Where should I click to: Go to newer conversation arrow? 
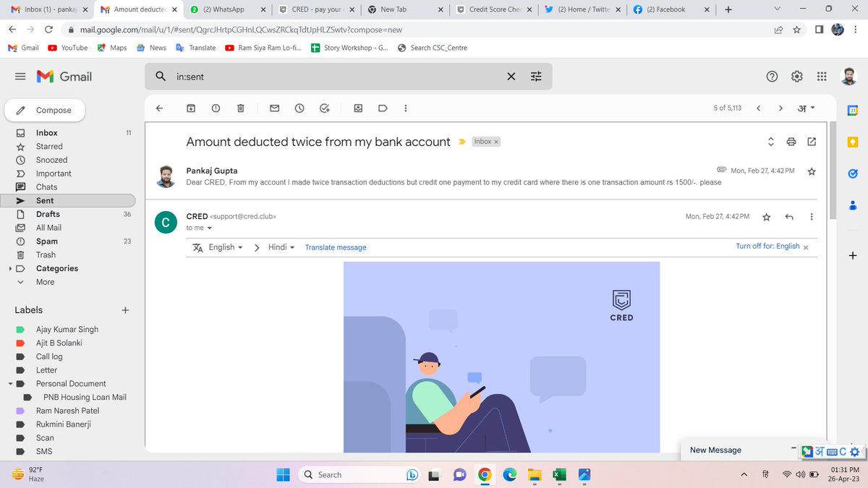[x=758, y=108]
